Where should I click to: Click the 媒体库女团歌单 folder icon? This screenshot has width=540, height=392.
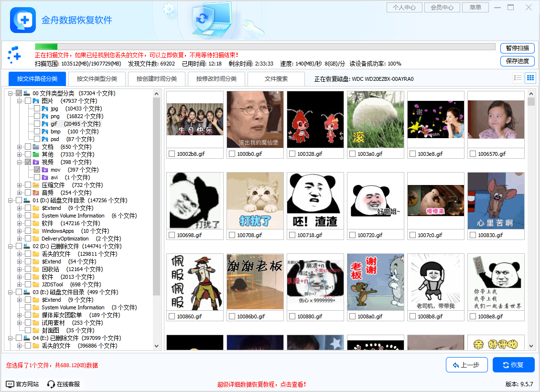(x=36, y=315)
